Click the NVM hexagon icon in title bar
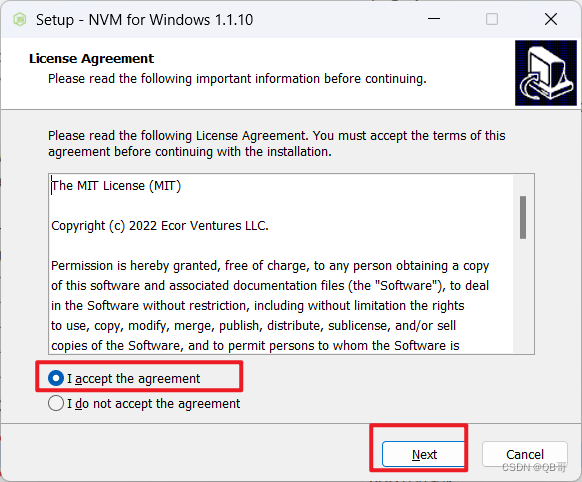The image size is (582, 482). 20,19
